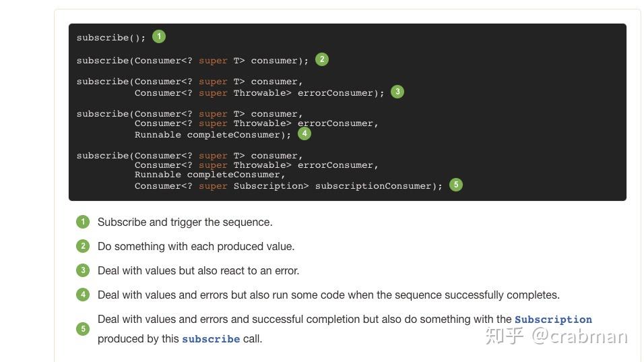Click list badge 3 beside "react to an error"
Viewport: 644px width, 362px height.
tap(83, 270)
